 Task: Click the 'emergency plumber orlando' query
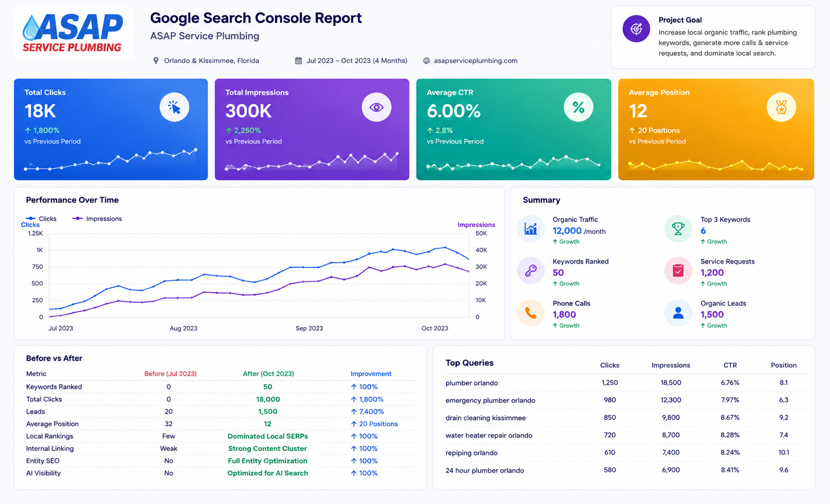490,400
